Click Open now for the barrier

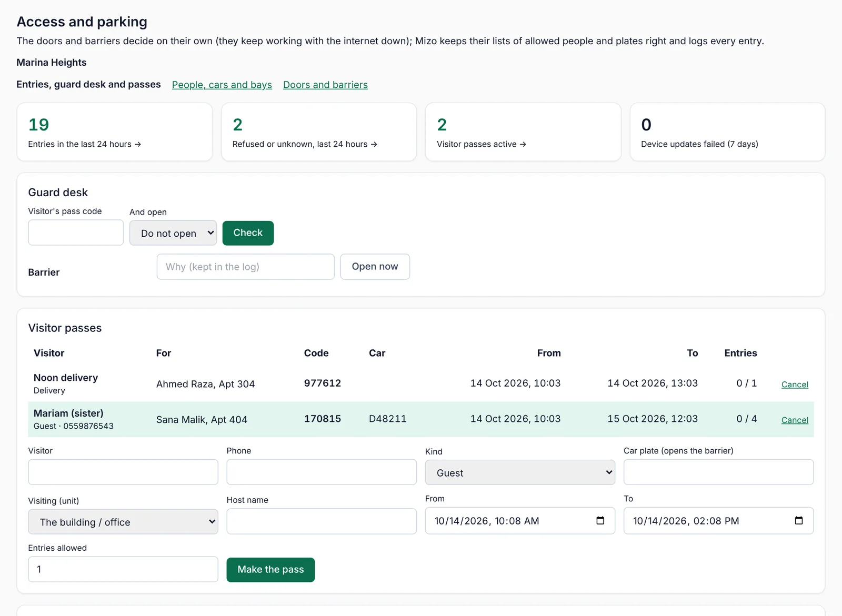coord(375,267)
